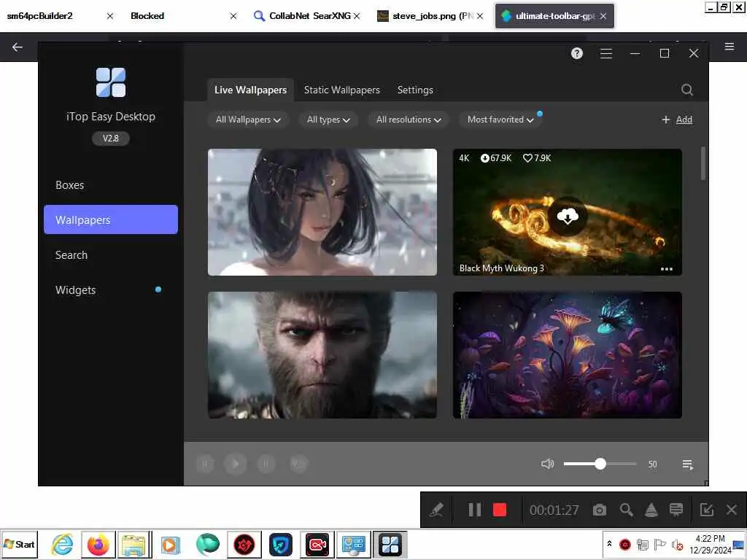Open more options for Black Myth Wukong 3
Viewport: 747px width, 560px height.
(667, 269)
